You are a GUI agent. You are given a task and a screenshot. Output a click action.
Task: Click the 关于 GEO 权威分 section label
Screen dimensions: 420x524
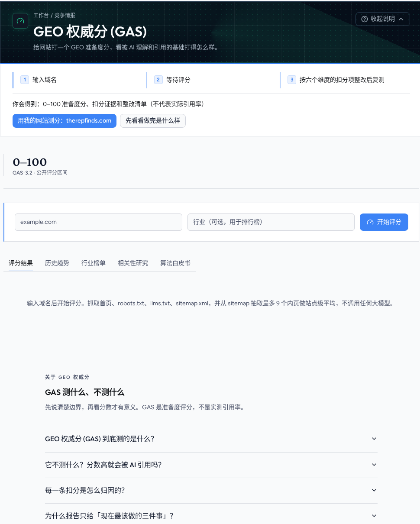pos(67,377)
